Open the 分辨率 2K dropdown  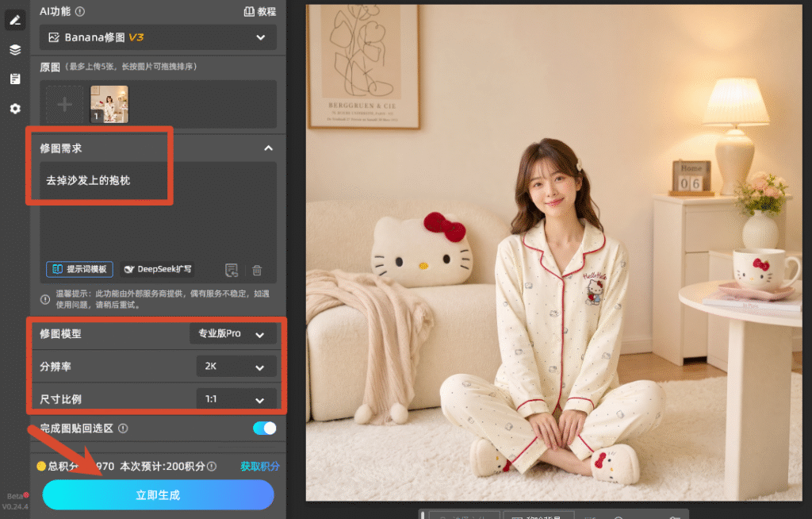point(236,367)
